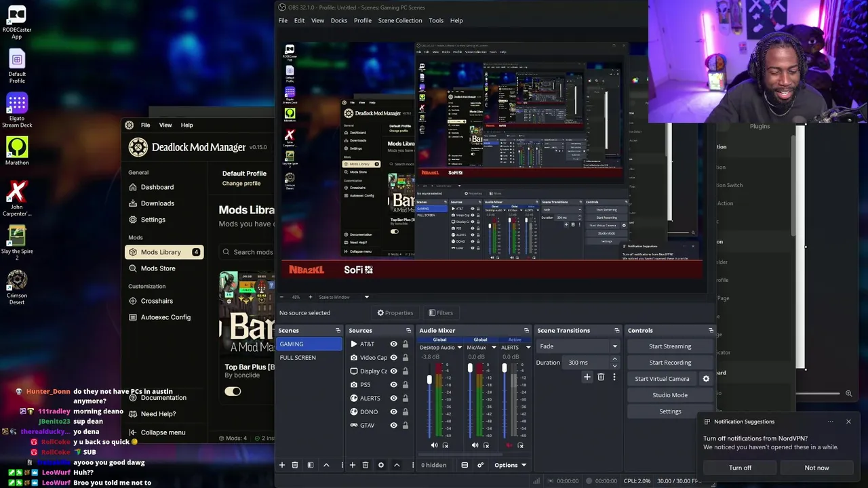This screenshot has height=488, width=868.
Task: Hide the GTAV source eye icon
Action: tap(393, 426)
